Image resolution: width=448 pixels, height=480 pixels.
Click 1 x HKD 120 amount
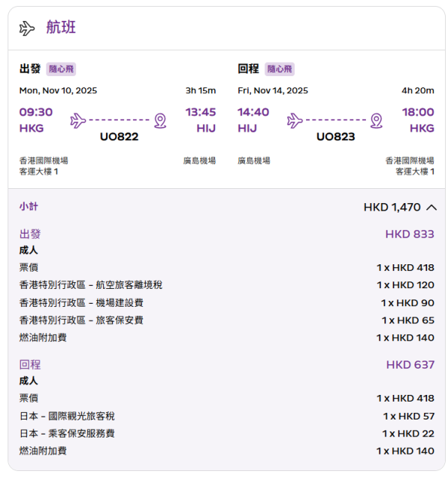[405, 285]
